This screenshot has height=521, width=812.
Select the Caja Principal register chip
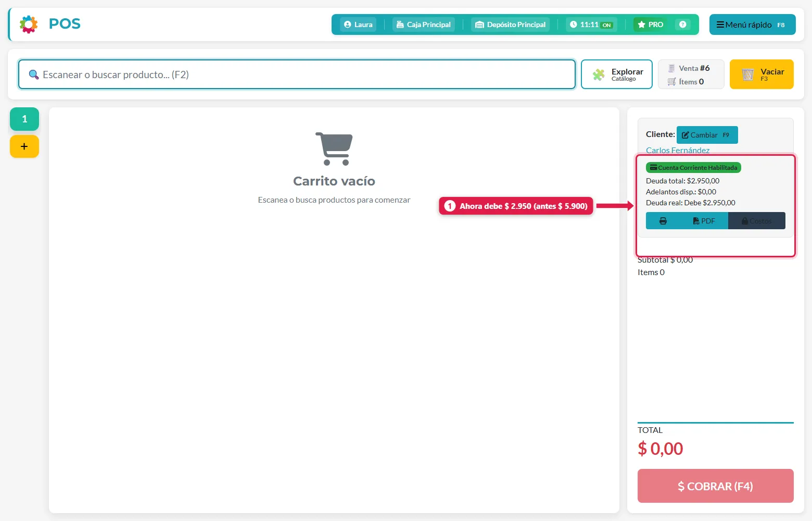tap(423, 24)
